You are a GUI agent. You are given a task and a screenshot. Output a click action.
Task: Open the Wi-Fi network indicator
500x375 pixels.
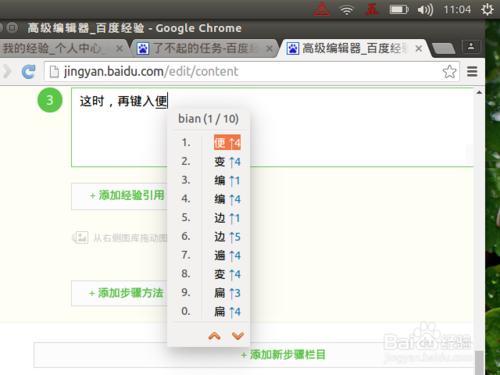(x=347, y=10)
